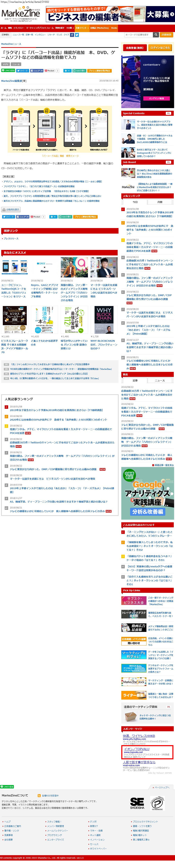
Task: Click キーワードで記事を探す search field
Action: [139, 35]
